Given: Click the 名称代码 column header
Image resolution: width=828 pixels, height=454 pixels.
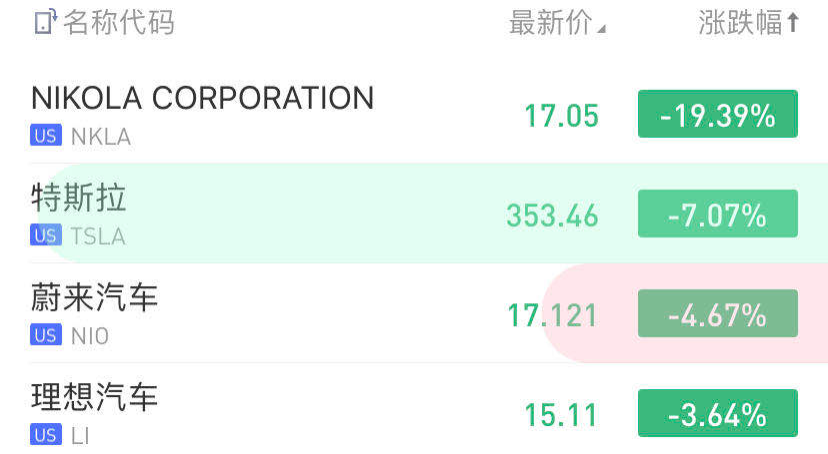Looking at the screenshot, I should pos(118,23).
